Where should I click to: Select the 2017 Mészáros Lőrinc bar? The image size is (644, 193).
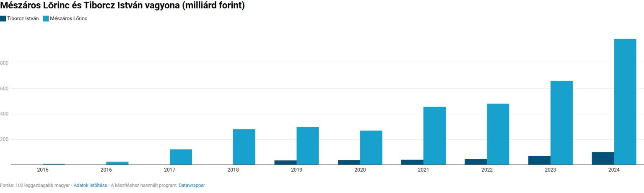pos(181,157)
